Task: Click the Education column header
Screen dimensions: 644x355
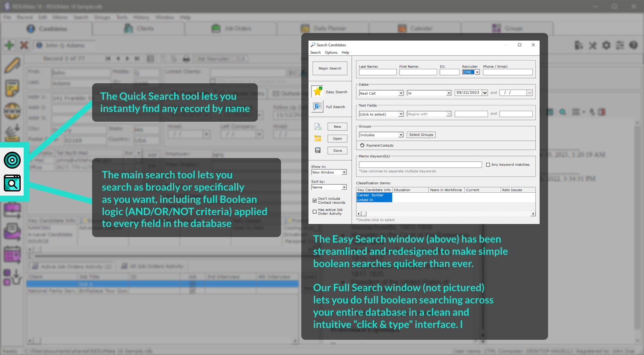Action: (410, 190)
